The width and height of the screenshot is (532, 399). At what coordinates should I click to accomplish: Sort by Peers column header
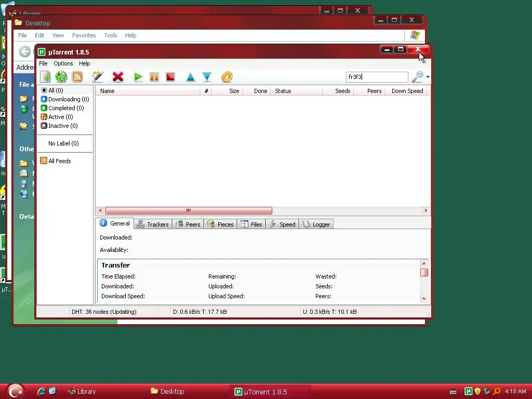370,91
